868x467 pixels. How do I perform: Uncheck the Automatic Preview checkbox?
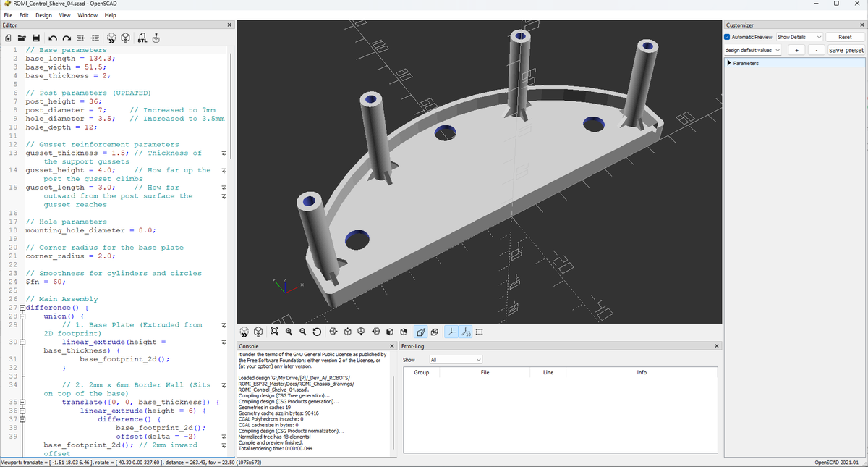pyautogui.click(x=728, y=37)
